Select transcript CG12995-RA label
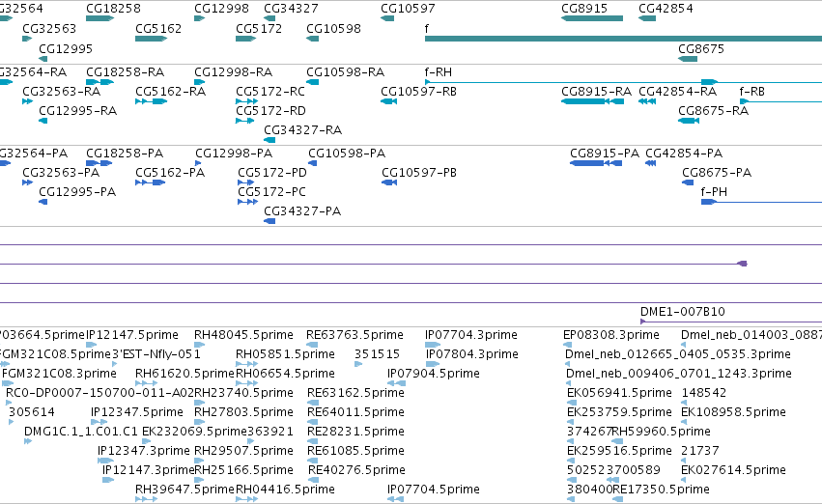Image resolution: width=822 pixels, height=504 pixels. pos(77,110)
